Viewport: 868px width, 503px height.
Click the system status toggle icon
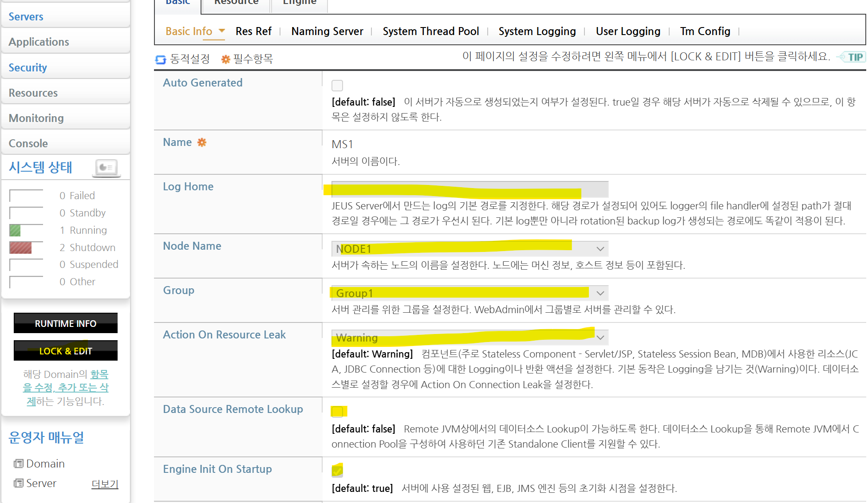point(107,168)
